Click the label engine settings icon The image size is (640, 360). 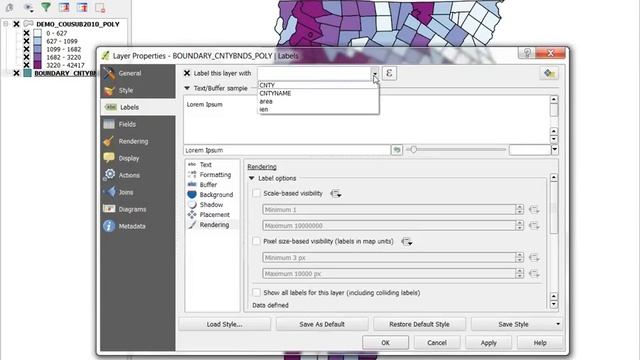[x=549, y=73]
